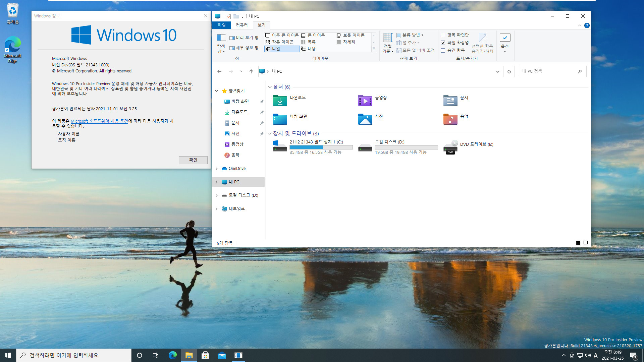The height and width of the screenshot is (362, 644).
Task: Open the Microsoft Edge desktop shortcut
Action: pos(13,50)
